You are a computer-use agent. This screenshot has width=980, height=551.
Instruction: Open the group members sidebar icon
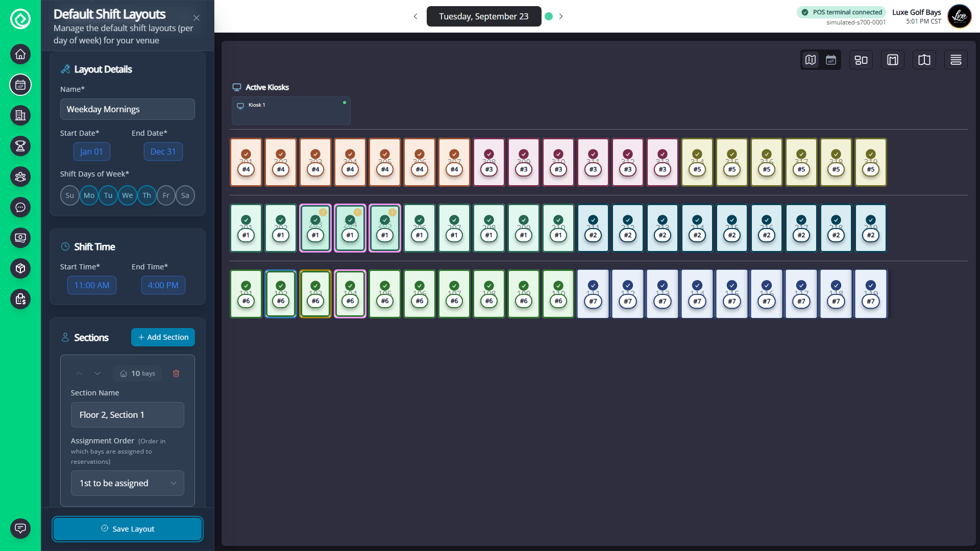point(20,177)
